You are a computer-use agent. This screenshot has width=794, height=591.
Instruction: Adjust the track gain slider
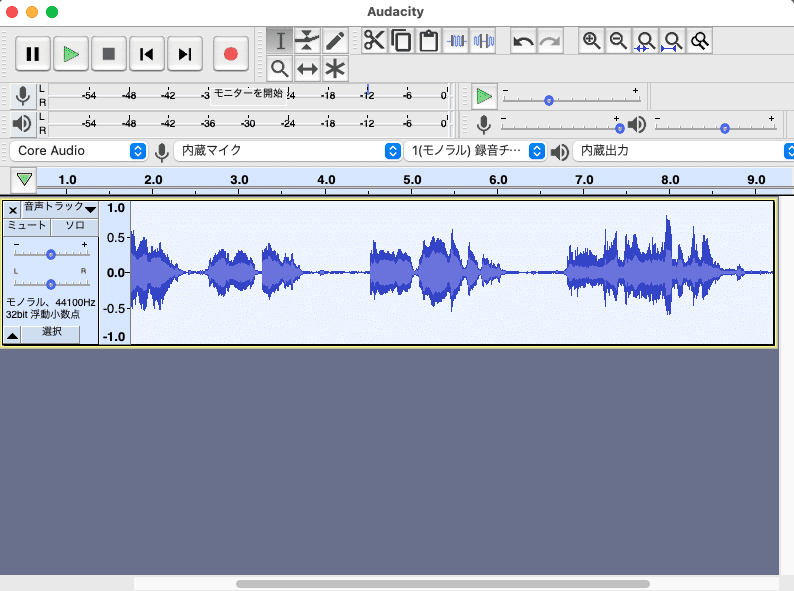pyautogui.click(x=51, y=254)
